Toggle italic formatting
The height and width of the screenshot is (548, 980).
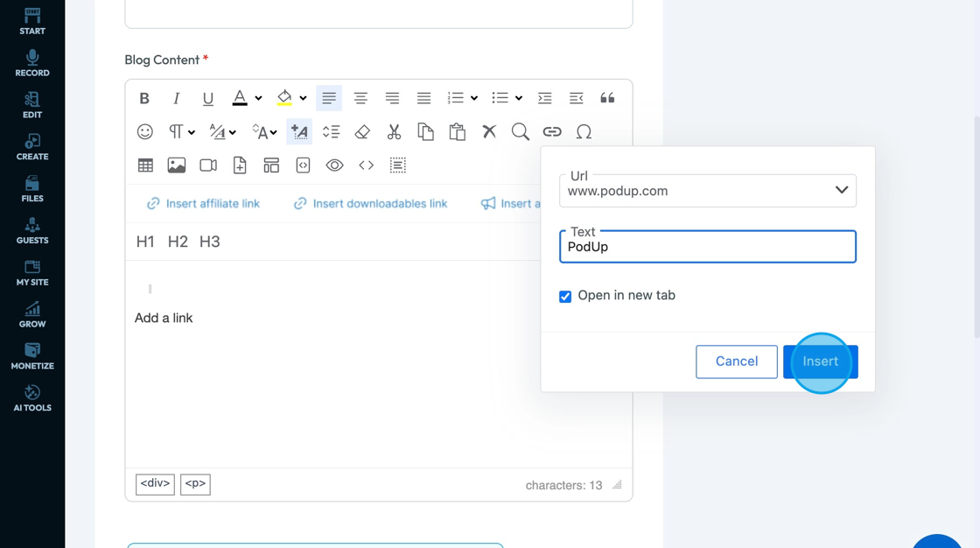tap(176, 98)
